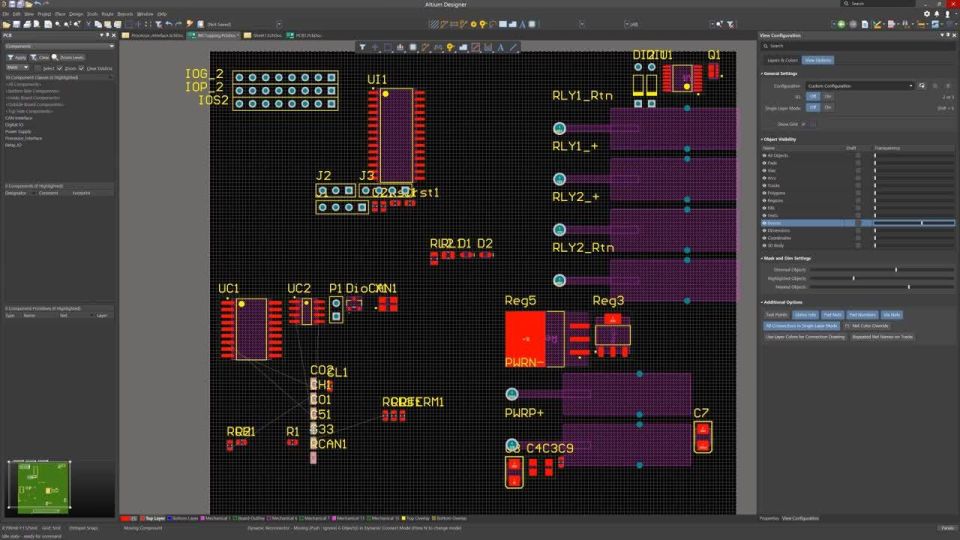Toggle the Select checkbox in the PCB panel
The height and width of the screenshot is (540, 960).
point(39,68)
